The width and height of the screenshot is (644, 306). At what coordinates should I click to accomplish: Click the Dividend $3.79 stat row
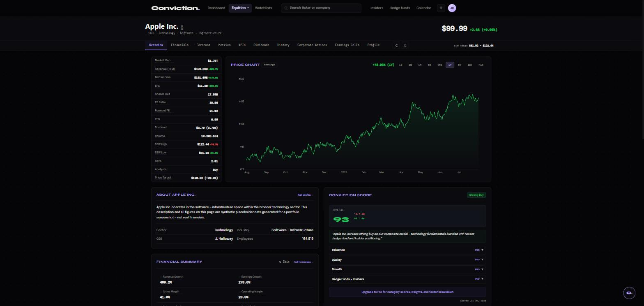coord(186,128)
